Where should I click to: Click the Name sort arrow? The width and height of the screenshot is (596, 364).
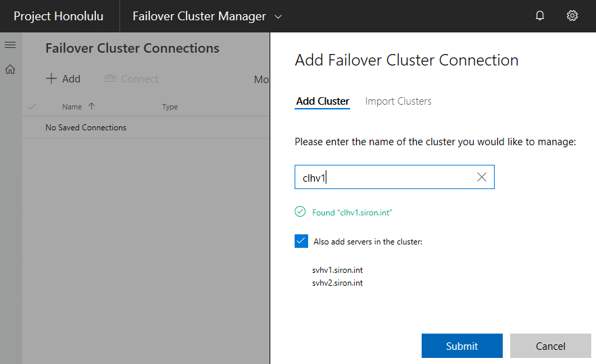[92, 107]
